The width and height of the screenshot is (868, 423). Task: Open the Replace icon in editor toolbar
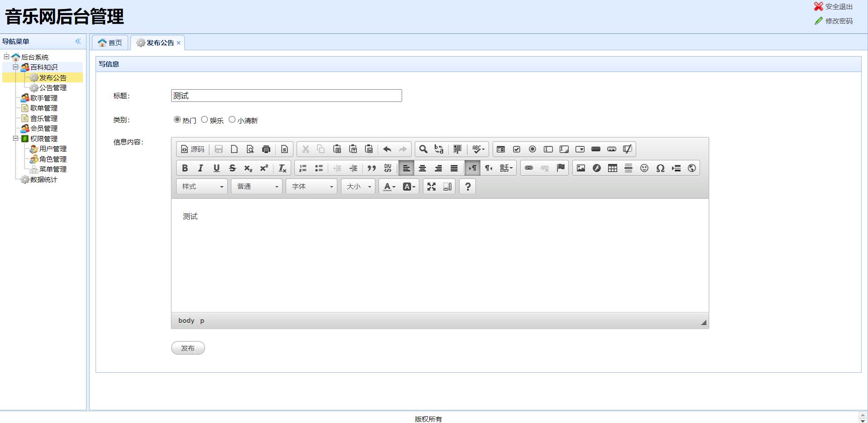coord(439,149)
